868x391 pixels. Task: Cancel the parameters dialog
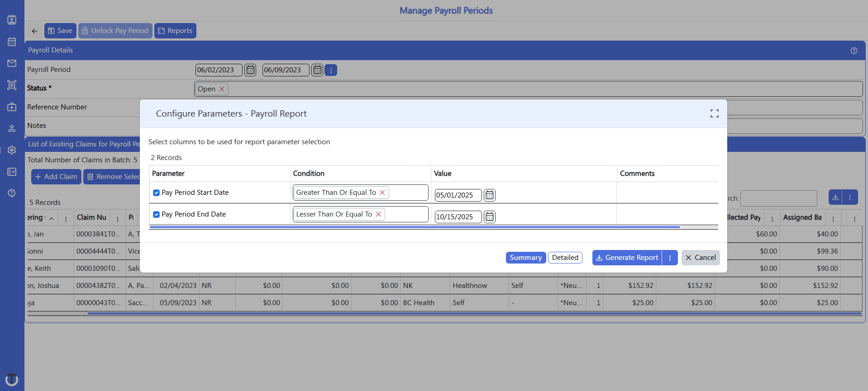(x=701, y=258)
